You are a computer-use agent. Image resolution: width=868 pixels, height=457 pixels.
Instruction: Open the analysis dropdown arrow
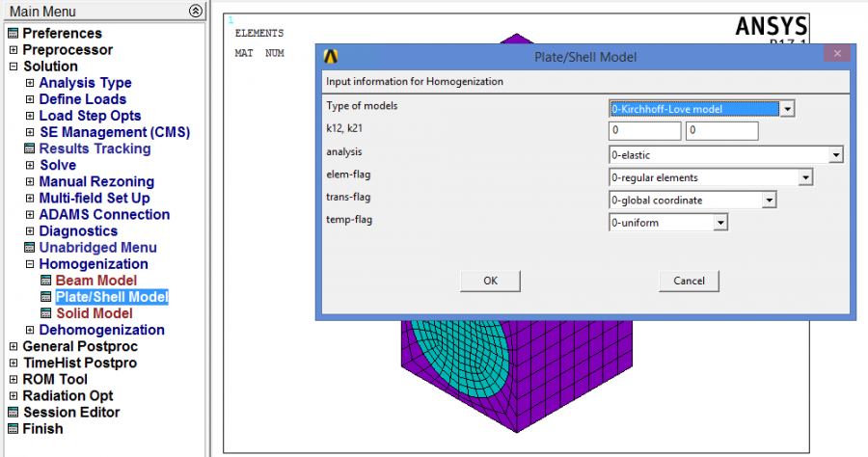(x=836, y=155)
